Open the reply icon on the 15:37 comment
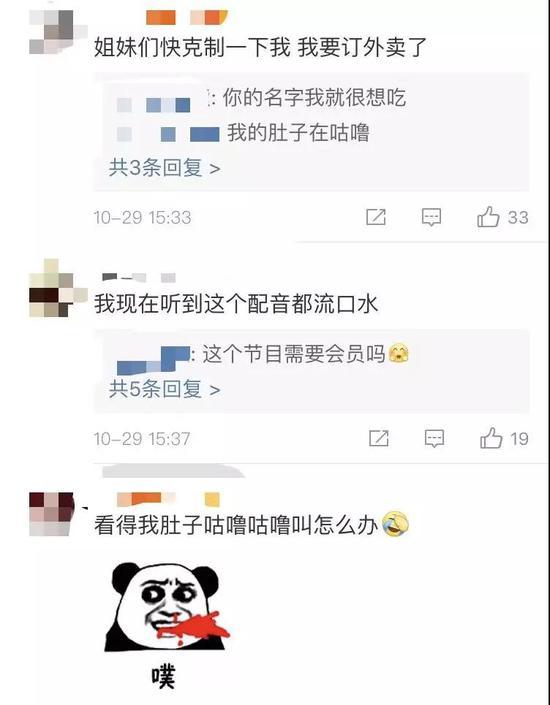The height and width of the screenshot is (705, 550). pyautogui.click(x=434, y=438)
